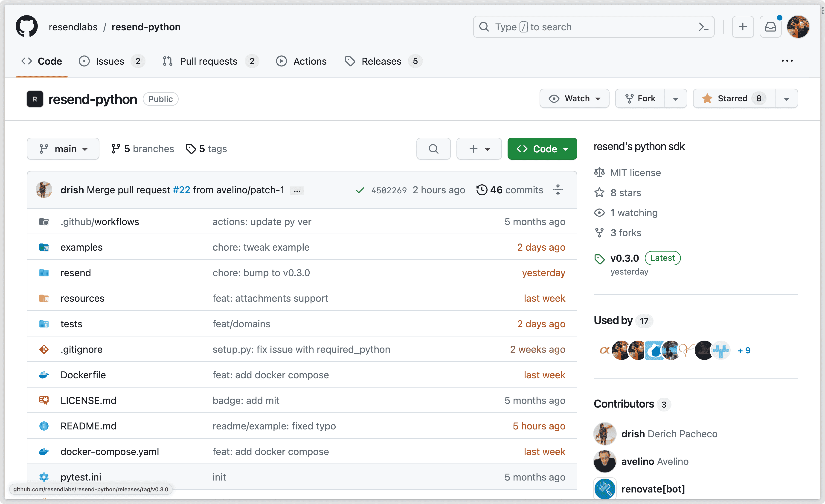Image resolution: width=825 pixels, height=504 pixels.
Task: Open the notifications inbox icon
Action: [770, 27]
